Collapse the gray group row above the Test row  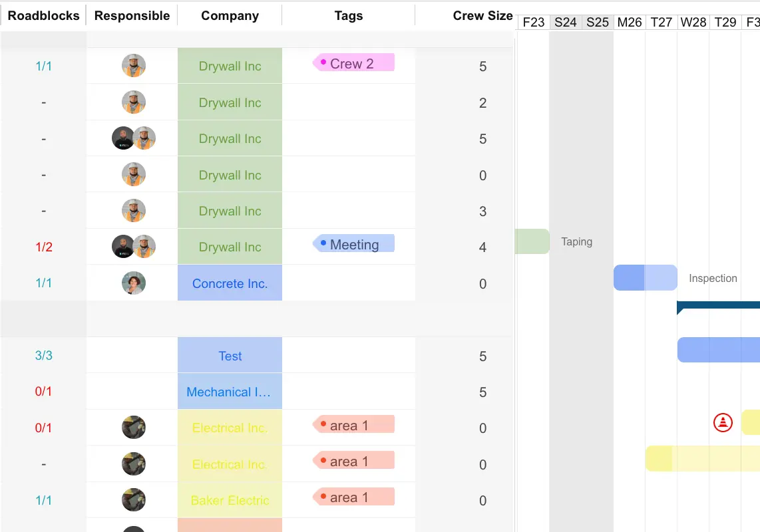[43, 319]
